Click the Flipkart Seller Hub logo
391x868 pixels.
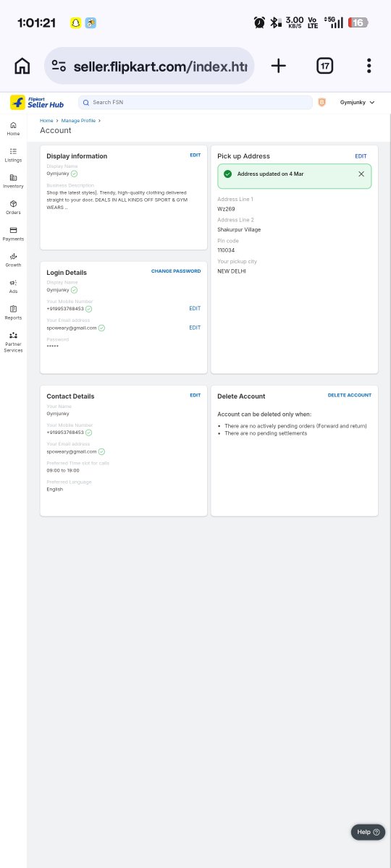37,103
